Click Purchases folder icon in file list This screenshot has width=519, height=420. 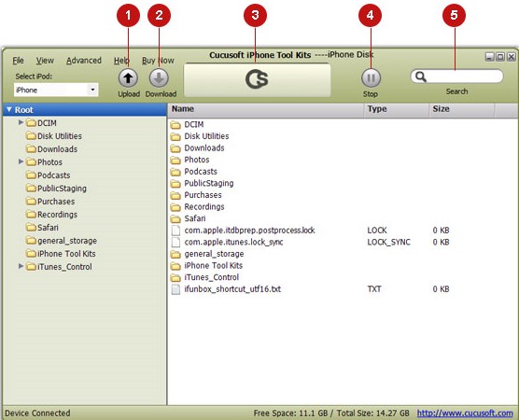(x=175, y=195)
